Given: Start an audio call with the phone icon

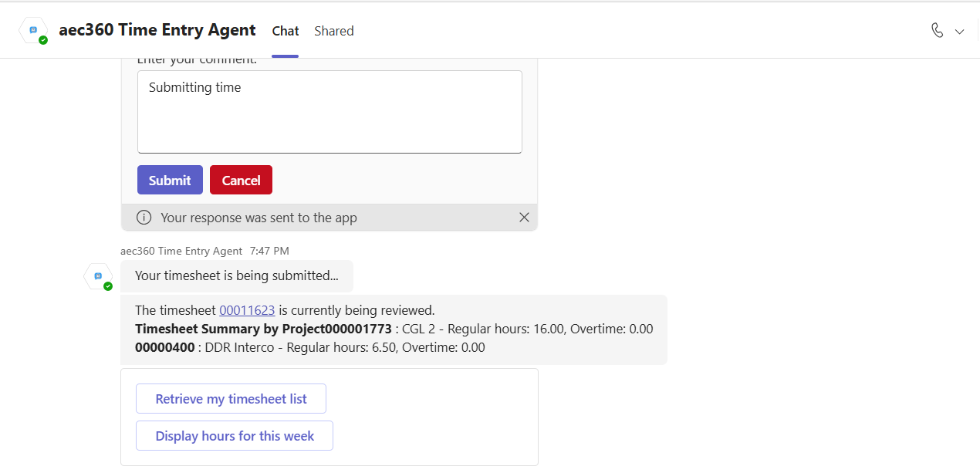Looking at the screenshot, I should (937, 30).
